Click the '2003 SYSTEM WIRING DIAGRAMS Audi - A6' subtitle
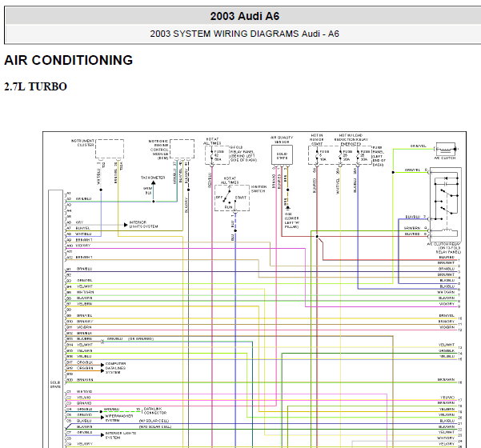This screenshot has width=481, height=448. click(244, 34)
